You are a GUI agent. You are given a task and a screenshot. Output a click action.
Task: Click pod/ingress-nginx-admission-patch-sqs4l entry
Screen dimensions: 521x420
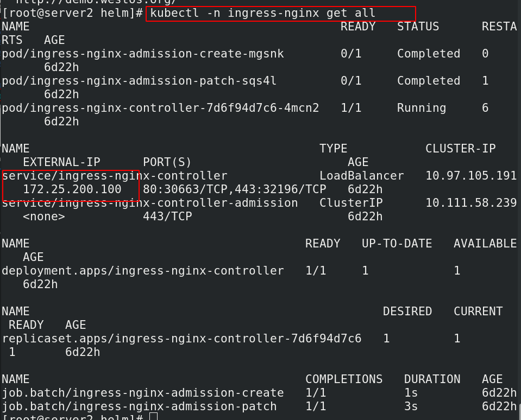coord(139,81)
